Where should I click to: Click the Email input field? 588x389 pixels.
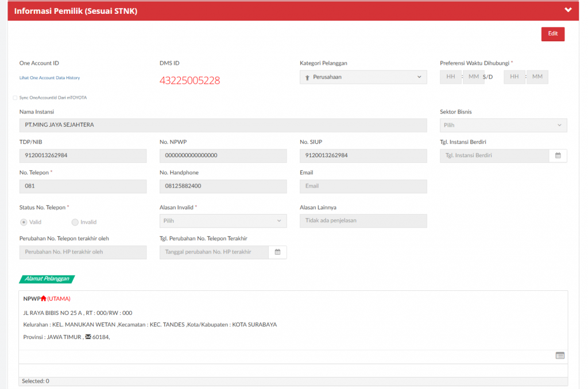point(363,186)
